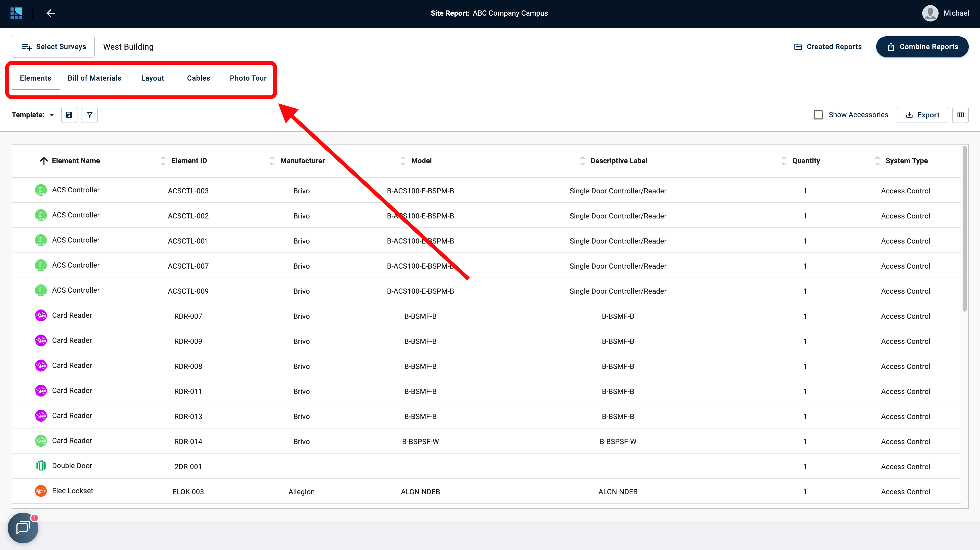The width and height of the screenshot is (980, 550).
Task: Sort by the Manufacturer column
Action: pos(302,161)
